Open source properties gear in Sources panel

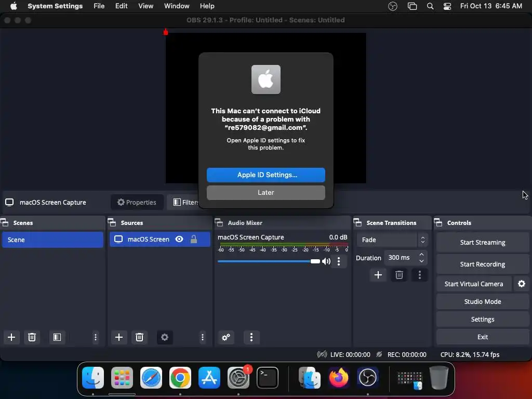165,337
